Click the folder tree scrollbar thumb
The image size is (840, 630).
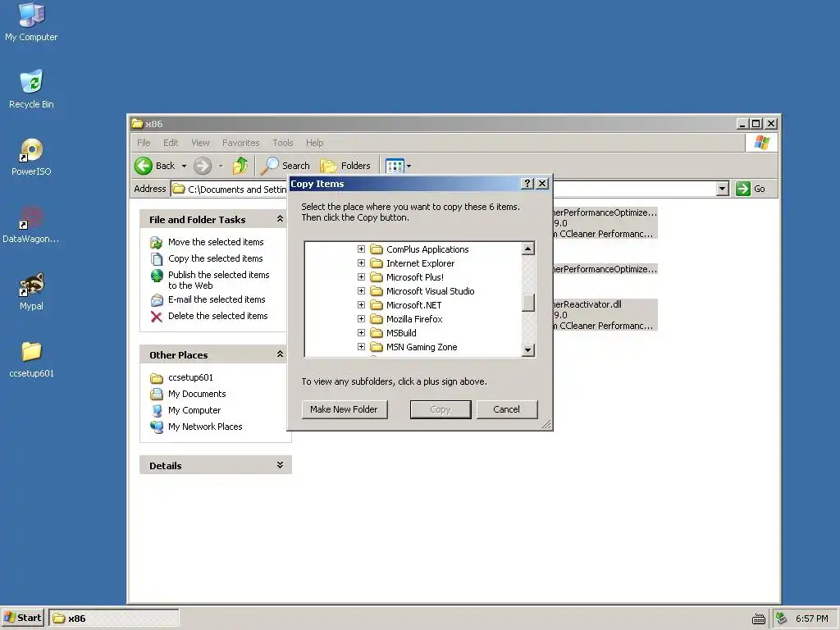[x=528, y=302]
